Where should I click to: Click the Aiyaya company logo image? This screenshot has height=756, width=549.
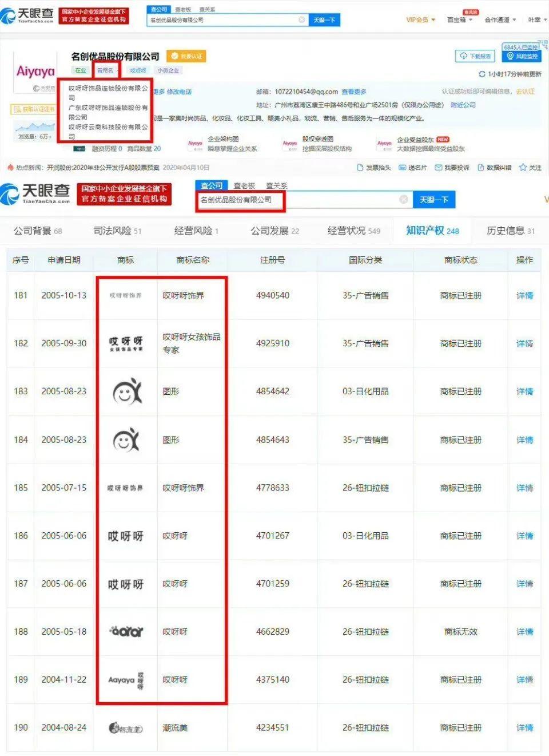[35, 72]
